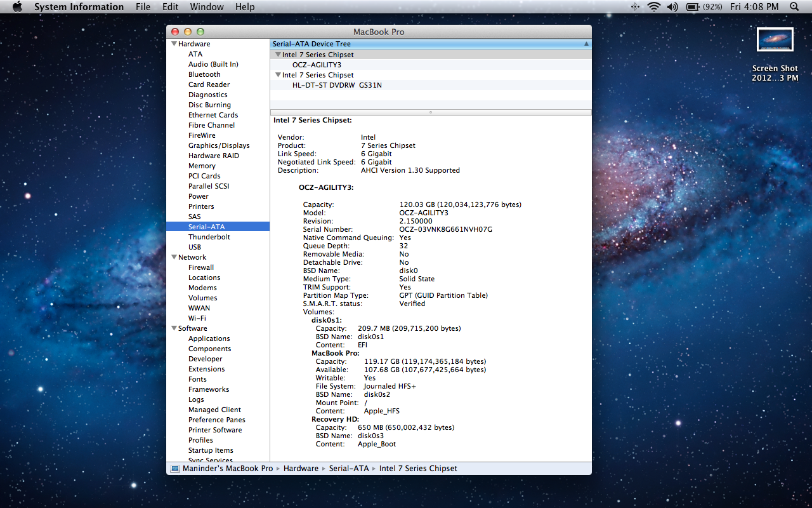The width and height of the screenshot is (812, 508).
Task: Select Card Reader category
Action: point(209,84)
